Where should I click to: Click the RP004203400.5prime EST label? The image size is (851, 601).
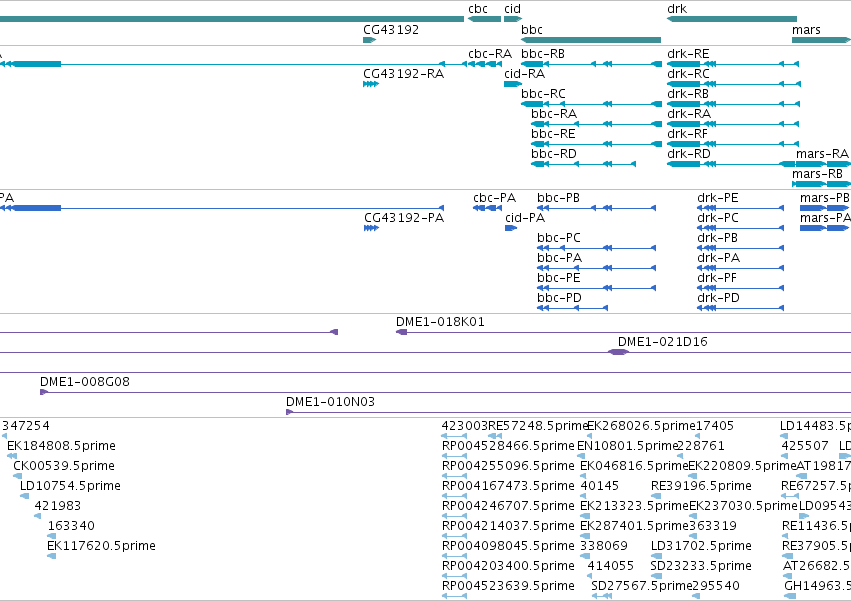[x=508, y=567]
